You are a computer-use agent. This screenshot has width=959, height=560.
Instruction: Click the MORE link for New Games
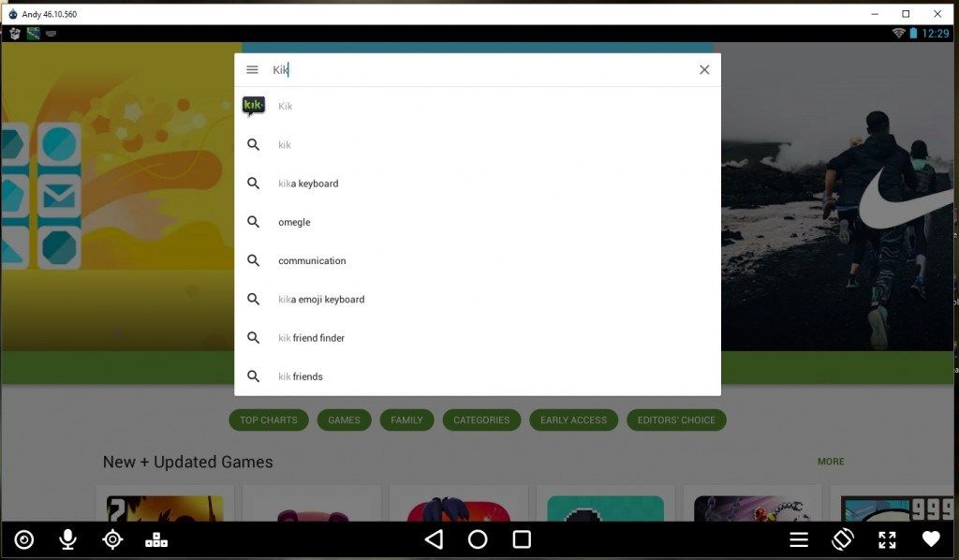[831, 462]
